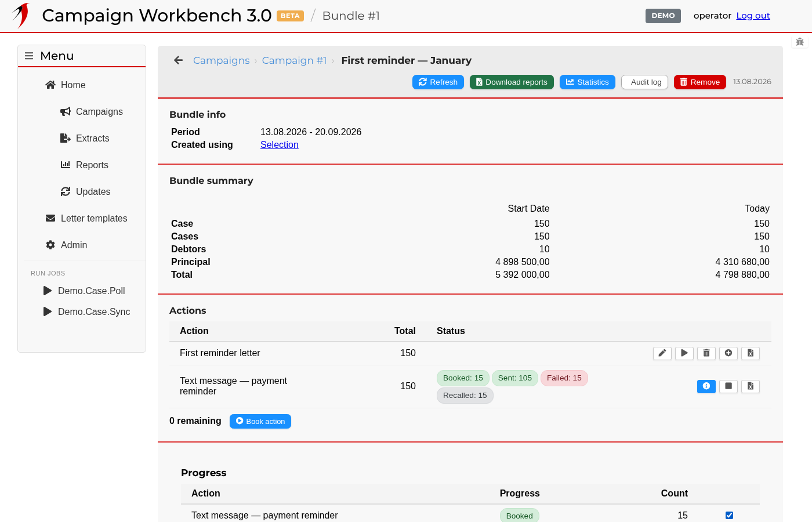Screen dimensions: 812x522
Task: Go to Campaign #1 breadcrumb link
Action: [x=295, y=60]
